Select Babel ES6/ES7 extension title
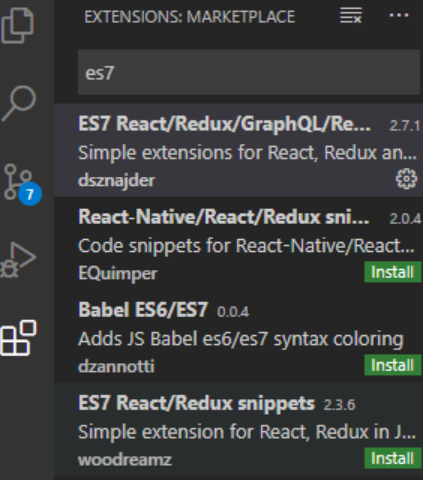 click(x=143, y=310)
